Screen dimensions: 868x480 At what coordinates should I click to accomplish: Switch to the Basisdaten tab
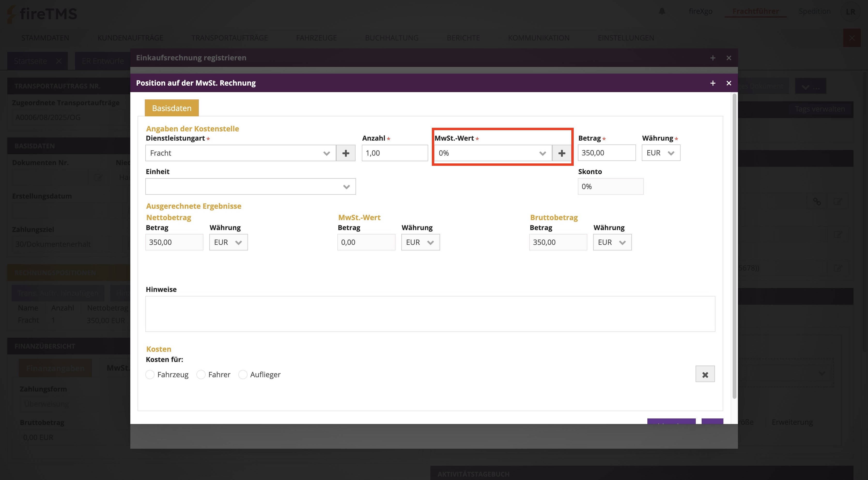[x=171, y=108]
